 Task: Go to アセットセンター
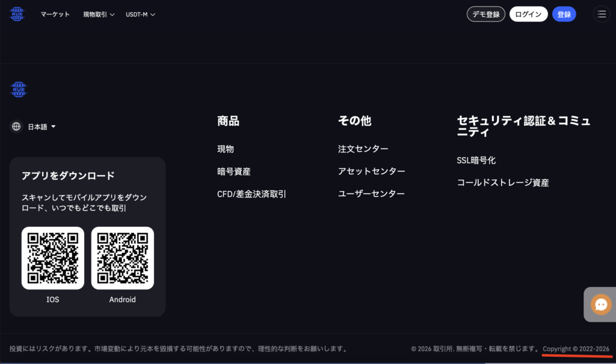coord(371,171)
